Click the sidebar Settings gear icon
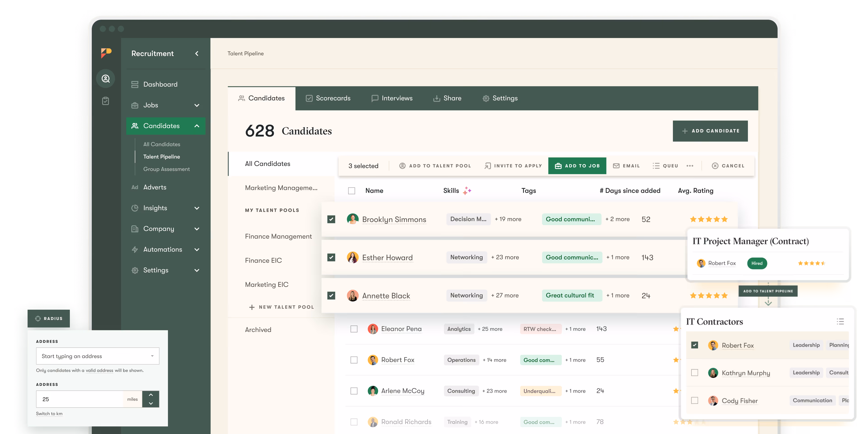Viewport: 868px width, 434px height. (x=135, y=270)
